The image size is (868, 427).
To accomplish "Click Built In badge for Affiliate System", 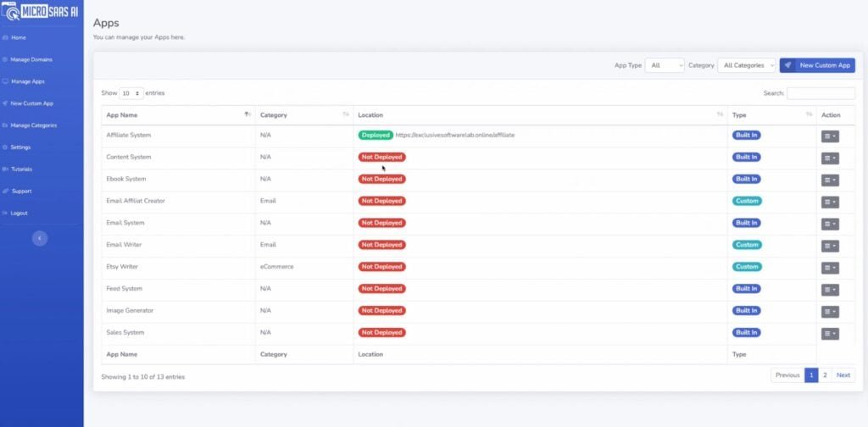I will 746,135.
